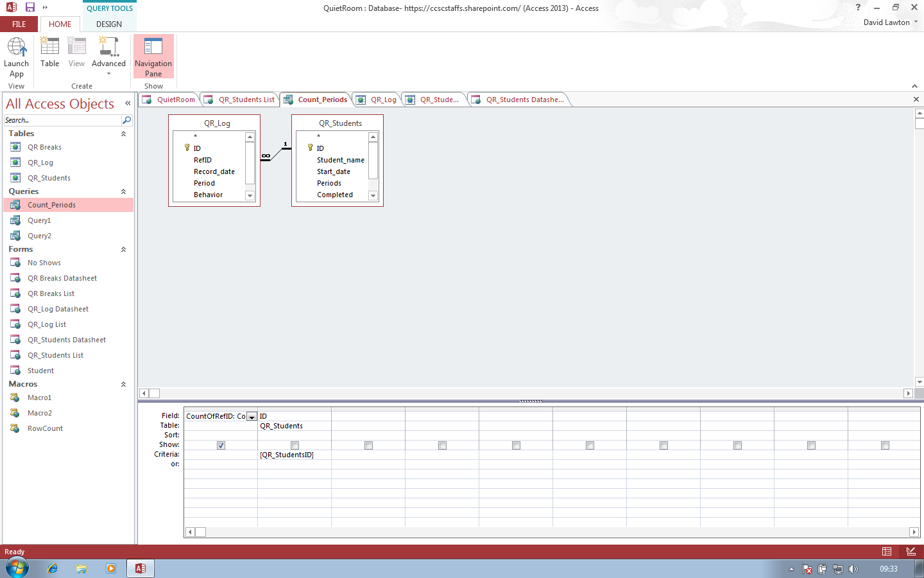
Task: Switch to the DESIGN ribbon tab
Action: (x=109, y=24)
